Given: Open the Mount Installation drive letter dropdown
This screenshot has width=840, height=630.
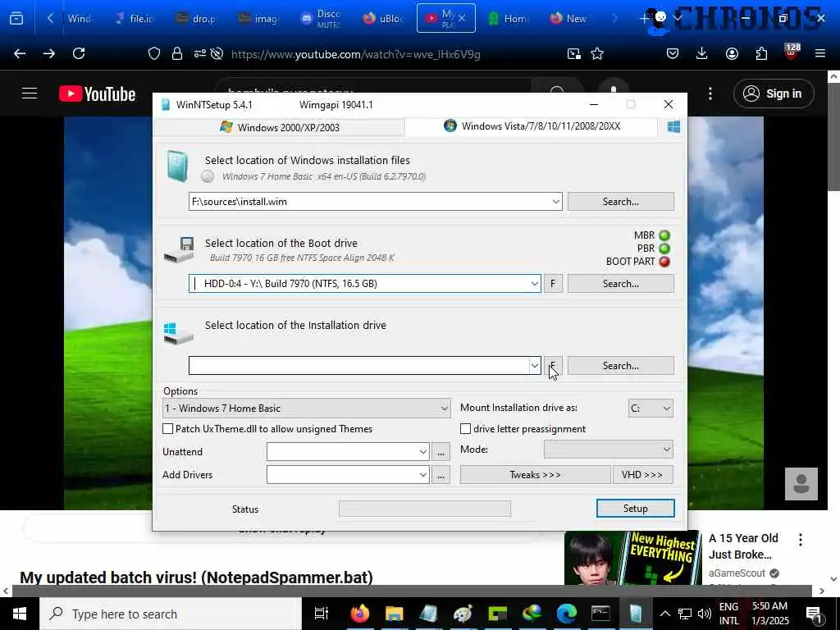Looking at the screenshot, I should click(x=651, y=409).
